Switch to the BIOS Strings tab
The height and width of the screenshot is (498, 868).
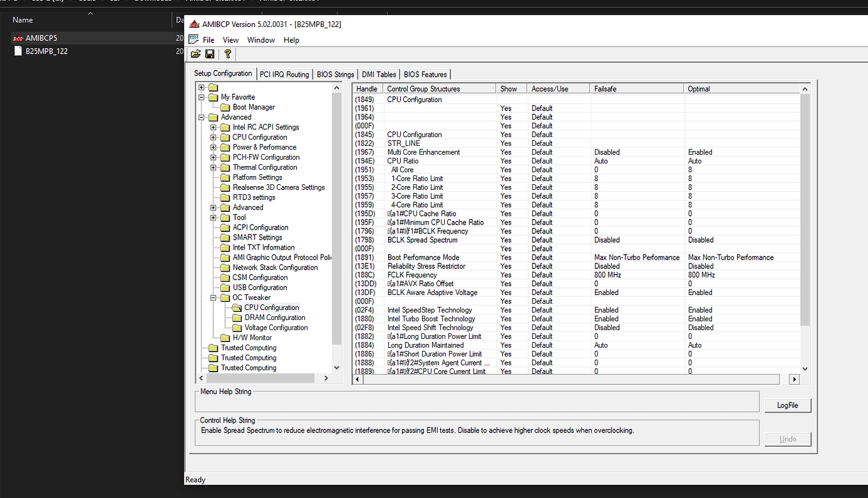coord(335,74)
